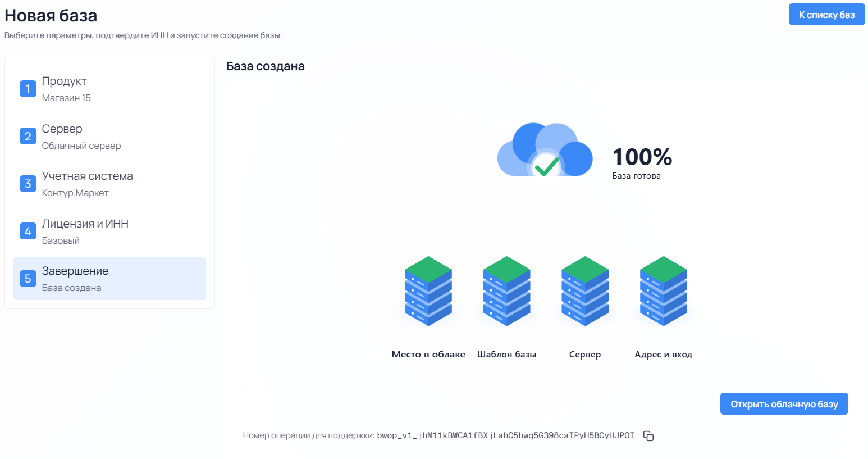This screenshot has width=868, height=459.
Task: Go to the Продукт step
Action: point(109,89)
